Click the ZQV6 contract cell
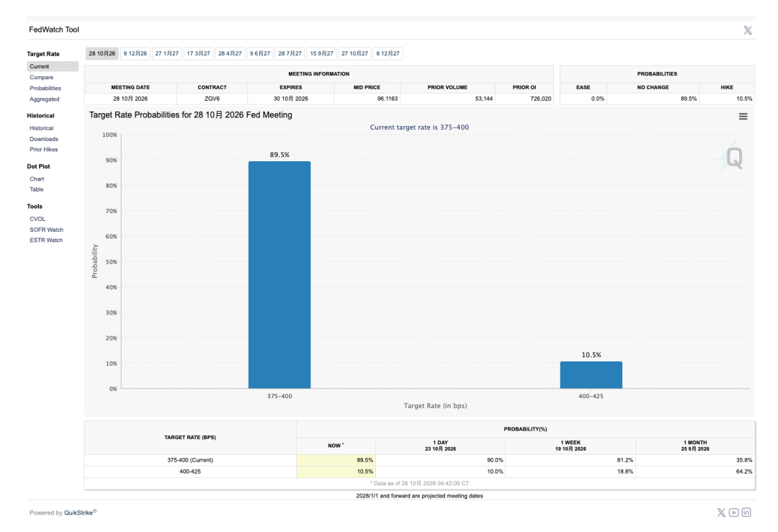778x532 pixels. (x=212, y=99)
